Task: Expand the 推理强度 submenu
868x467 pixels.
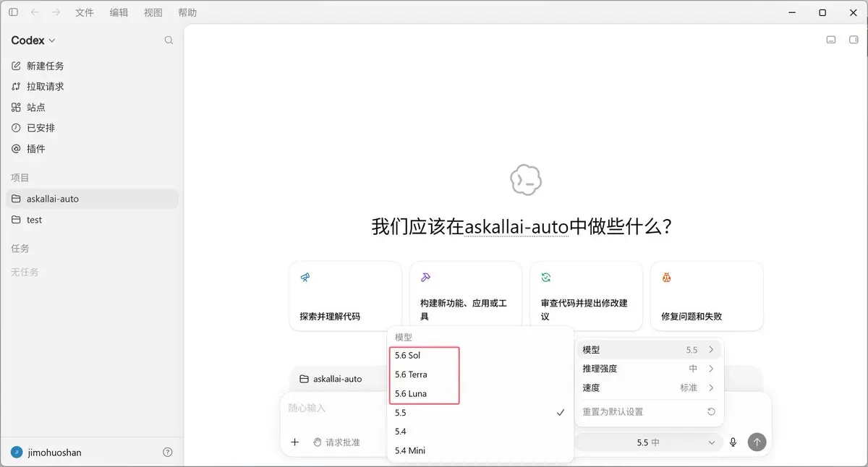Action: click(650, 369)
